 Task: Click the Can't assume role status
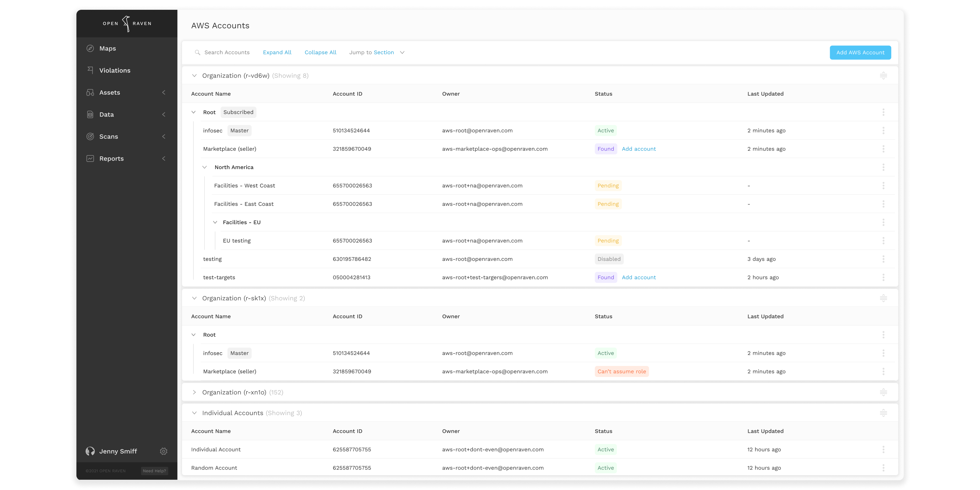[622, 372]
